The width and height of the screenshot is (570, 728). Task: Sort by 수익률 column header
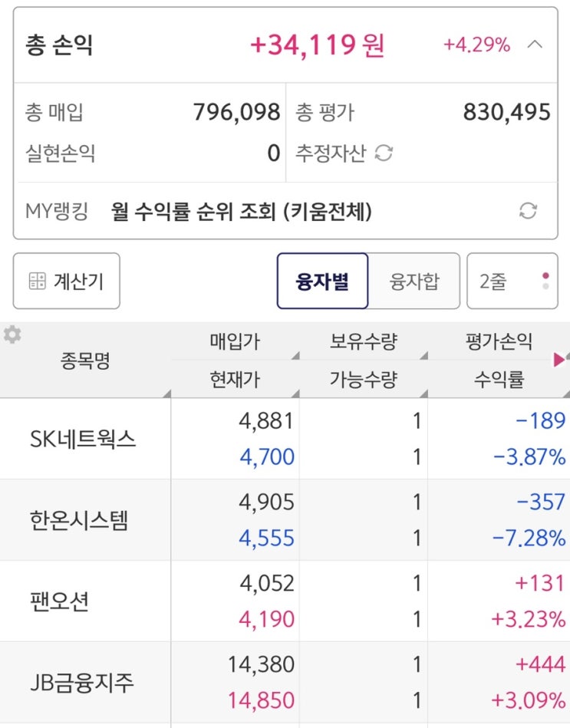(498, 379)
